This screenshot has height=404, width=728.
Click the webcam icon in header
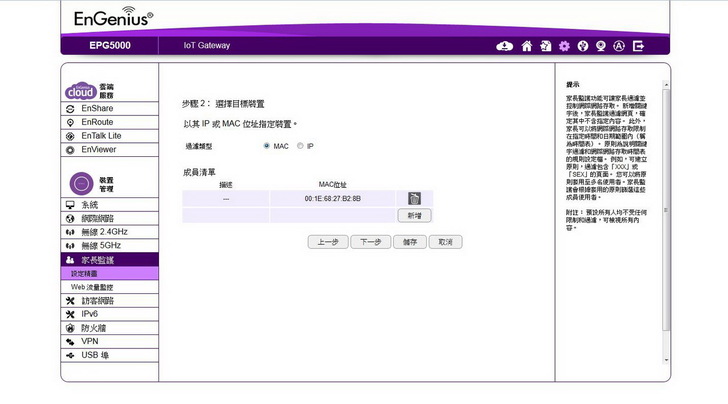click(x=601, y=46)
